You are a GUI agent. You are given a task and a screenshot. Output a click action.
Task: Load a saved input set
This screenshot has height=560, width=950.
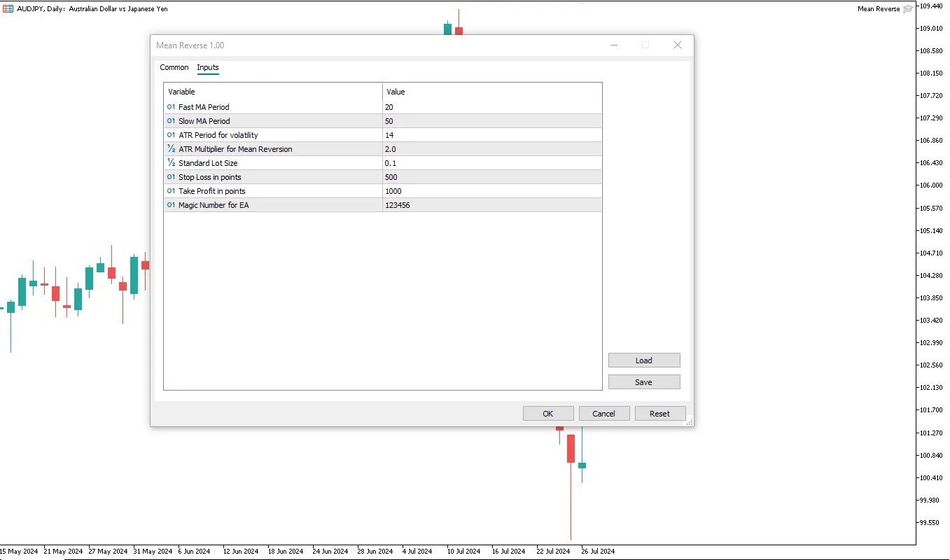643,360
